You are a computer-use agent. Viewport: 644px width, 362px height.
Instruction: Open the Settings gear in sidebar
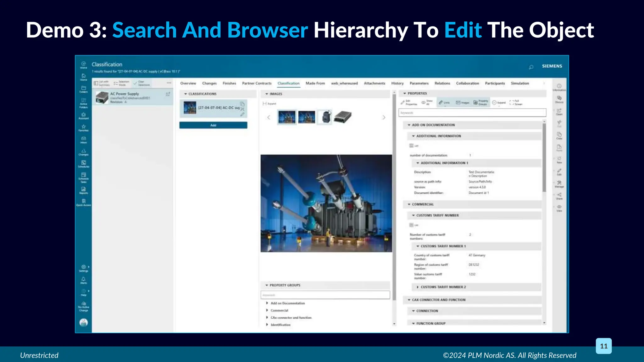84,268
